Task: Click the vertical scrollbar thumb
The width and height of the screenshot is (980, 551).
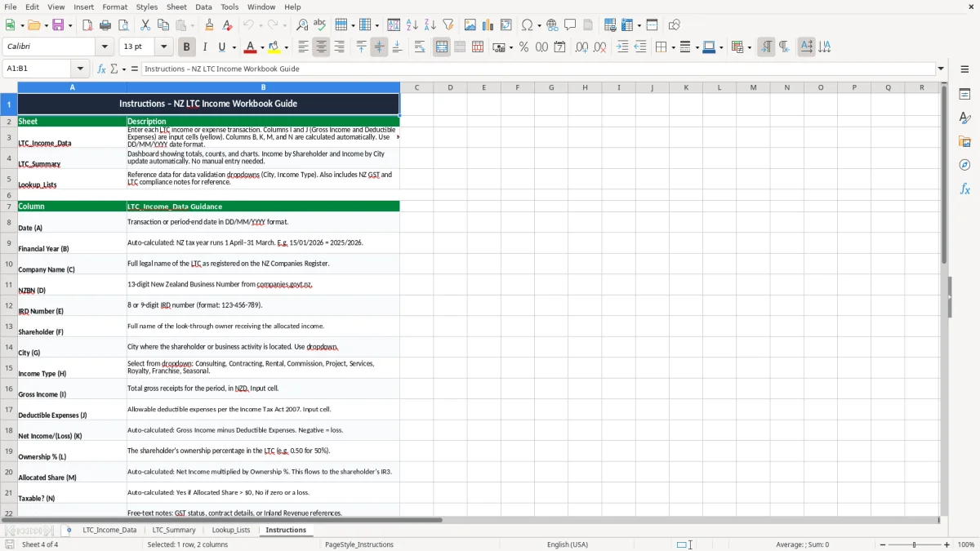Action: 945,175
